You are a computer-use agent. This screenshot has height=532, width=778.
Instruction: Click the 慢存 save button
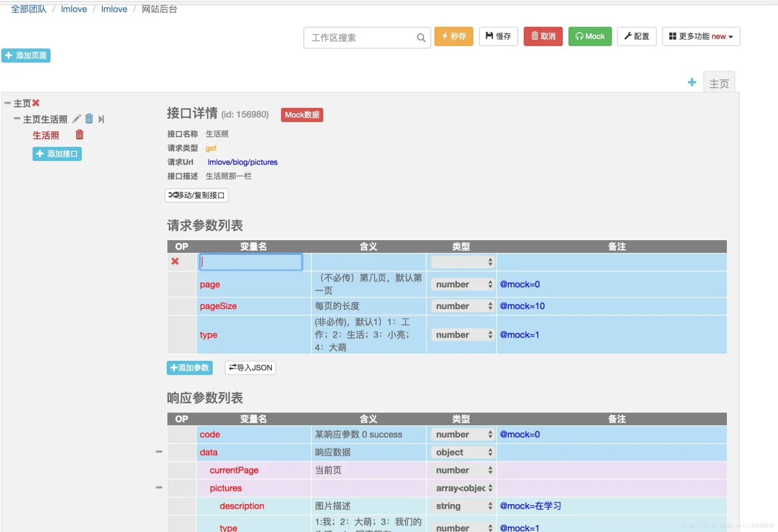(498, 36)
